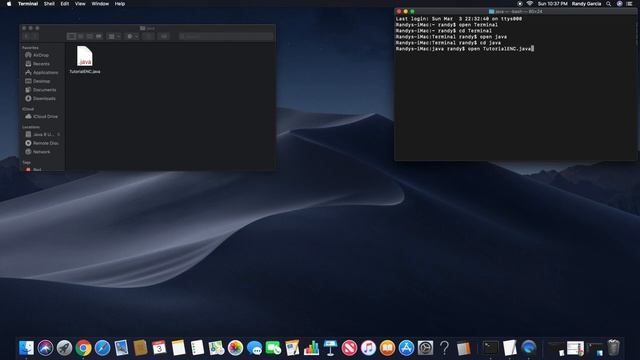Image resolution: width=640 pixels, height=360 pixels.
Task: Select Downloads in Finder sidebar
Action: pyautogui.click(x=44, y=98)
